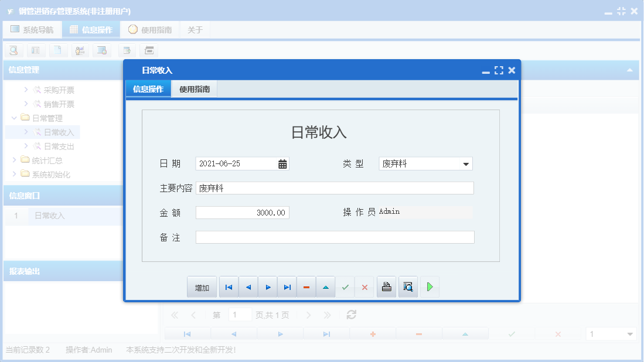
Task: Delete the record using the red minus icon
Action: pyautogui.click(x=306, y=286)
